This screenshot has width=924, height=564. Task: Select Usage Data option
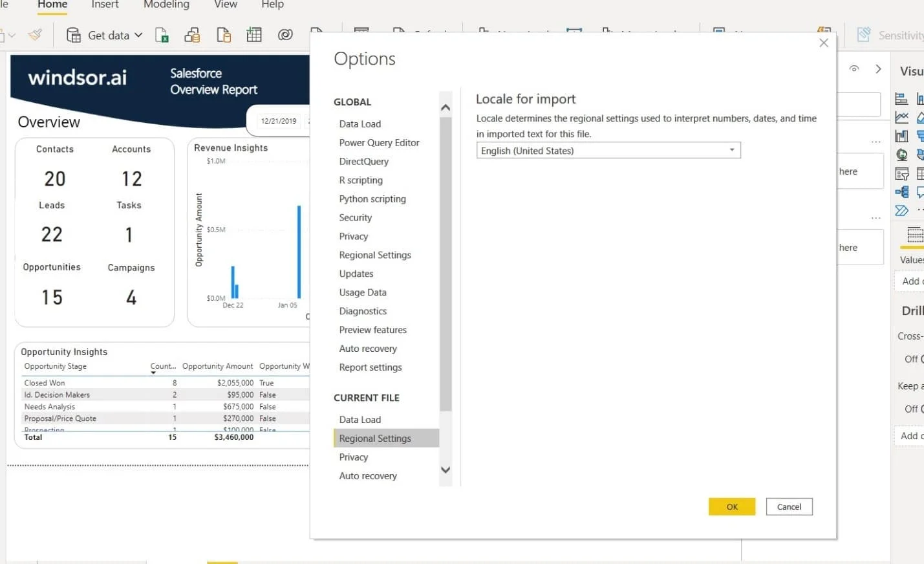[x=363, y=292]
